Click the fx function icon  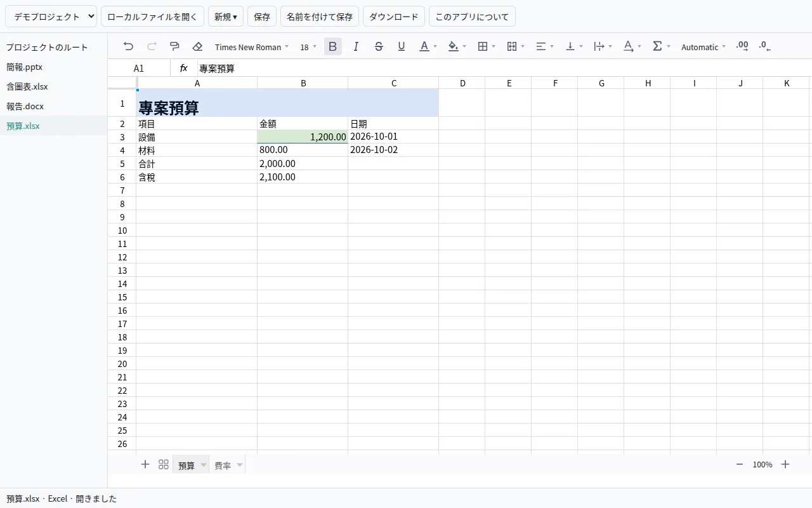point(183,68)
